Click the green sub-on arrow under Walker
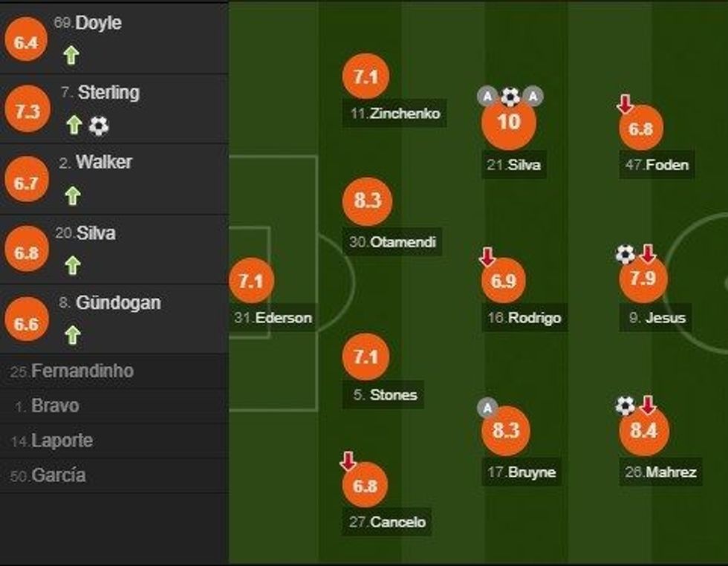728x566 pixels. tap(72, 196)
